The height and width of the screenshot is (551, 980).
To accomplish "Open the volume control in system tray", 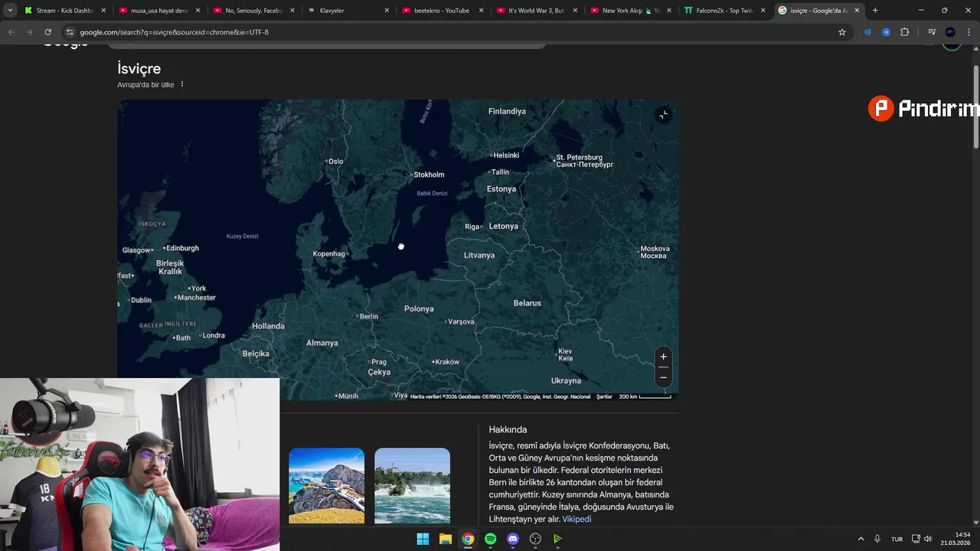I will pyautogui.click(x=928, y=539).
